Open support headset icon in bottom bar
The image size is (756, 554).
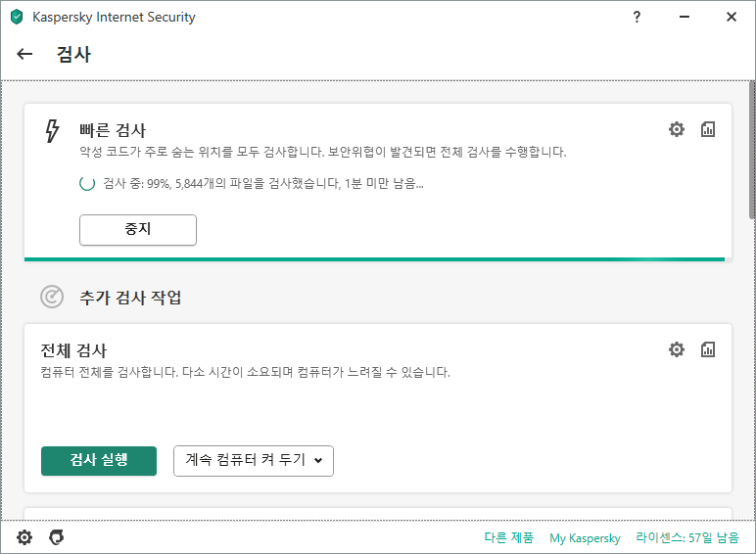(x=57, y=537)
